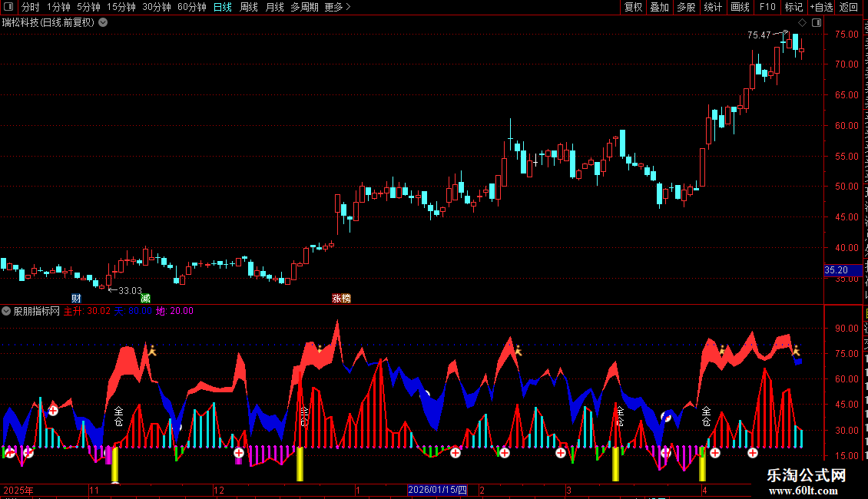Click the 标记 mark button
The height and width of the screenshot is (499, 868).
[x=793, y=7]
